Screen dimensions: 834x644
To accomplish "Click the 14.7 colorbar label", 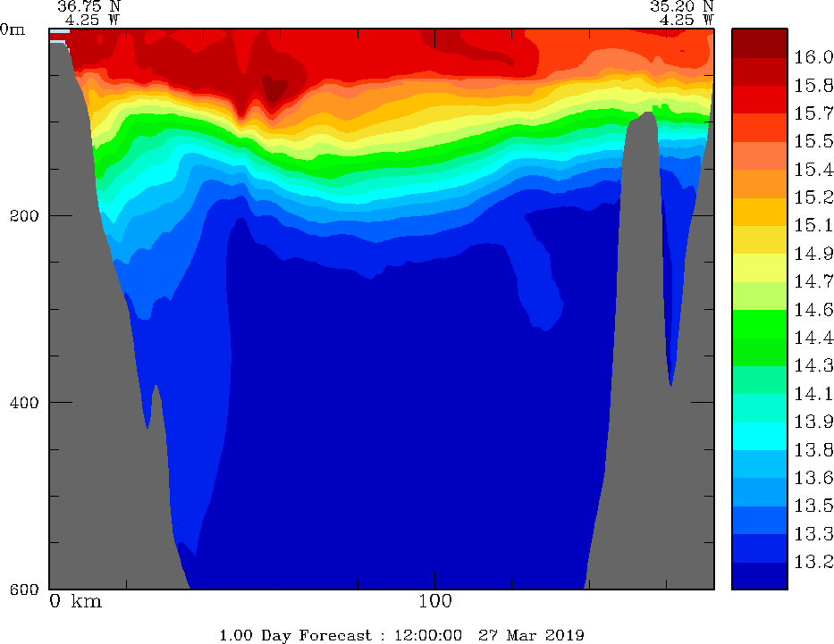I will pyautogui.click(x=813, y=281).
